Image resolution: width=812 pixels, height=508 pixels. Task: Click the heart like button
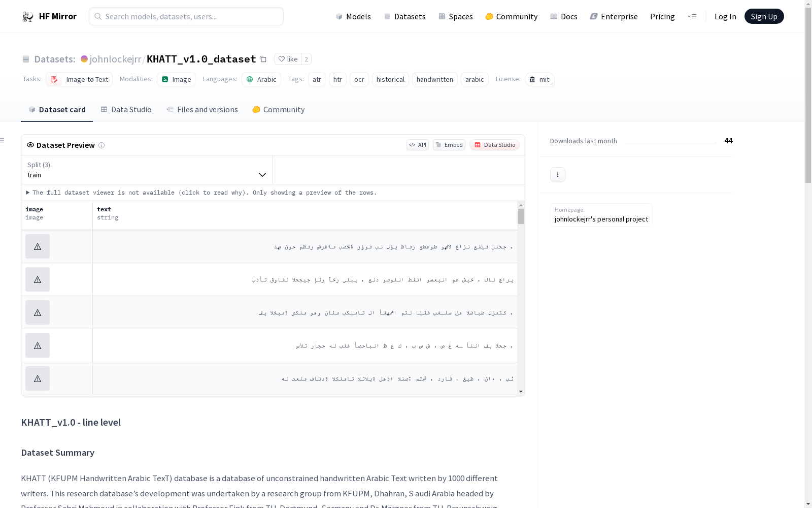(288, 59)
